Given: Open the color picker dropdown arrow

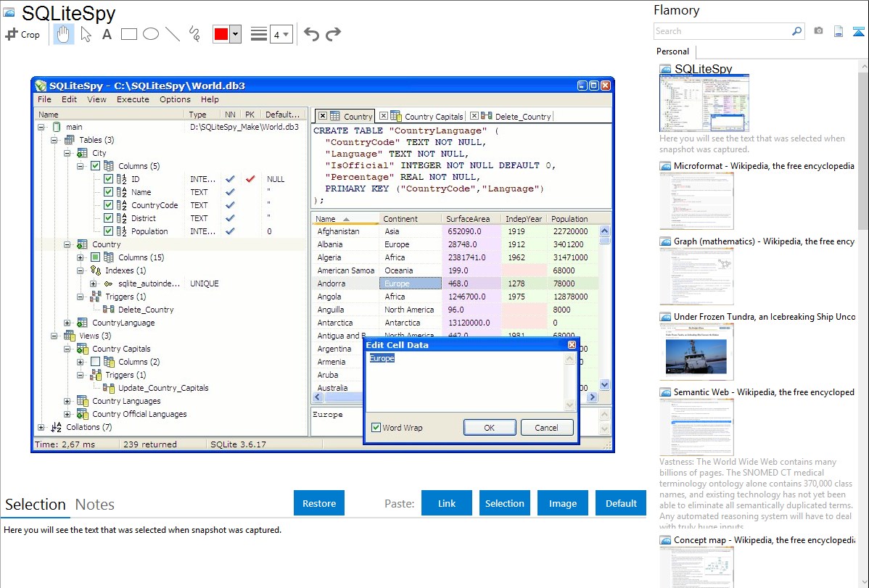Looking at the screenshot, I should point(235,34).
